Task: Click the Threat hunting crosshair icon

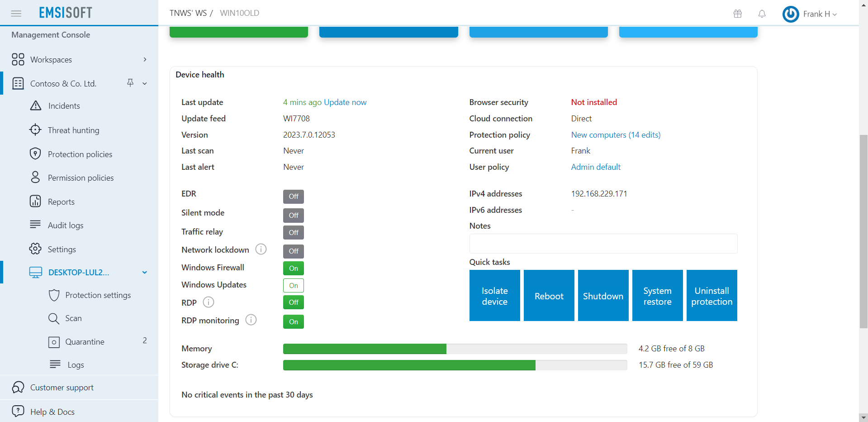Action: click(35, 130)
